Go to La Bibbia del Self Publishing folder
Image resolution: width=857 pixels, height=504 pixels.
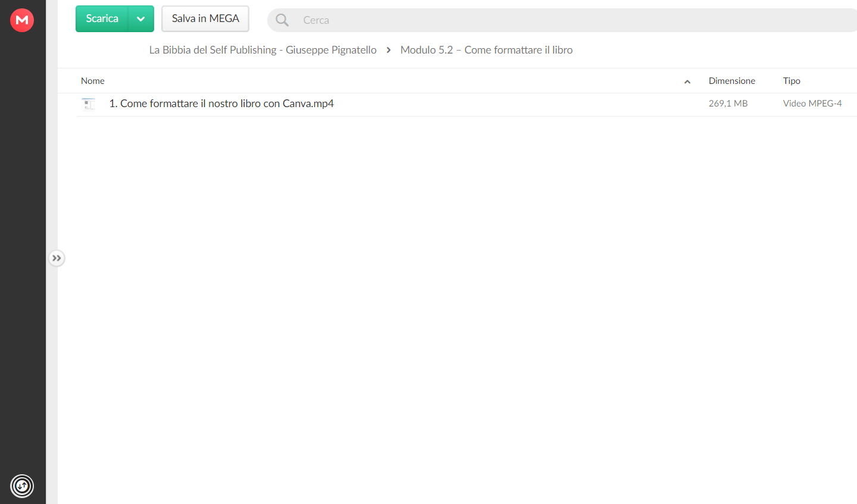point(262,50)
